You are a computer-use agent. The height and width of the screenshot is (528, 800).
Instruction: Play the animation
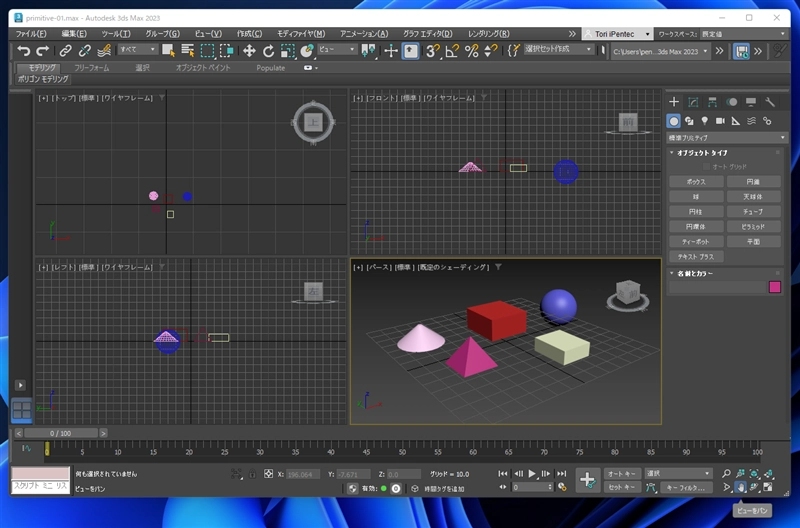(x=532, y=473)
